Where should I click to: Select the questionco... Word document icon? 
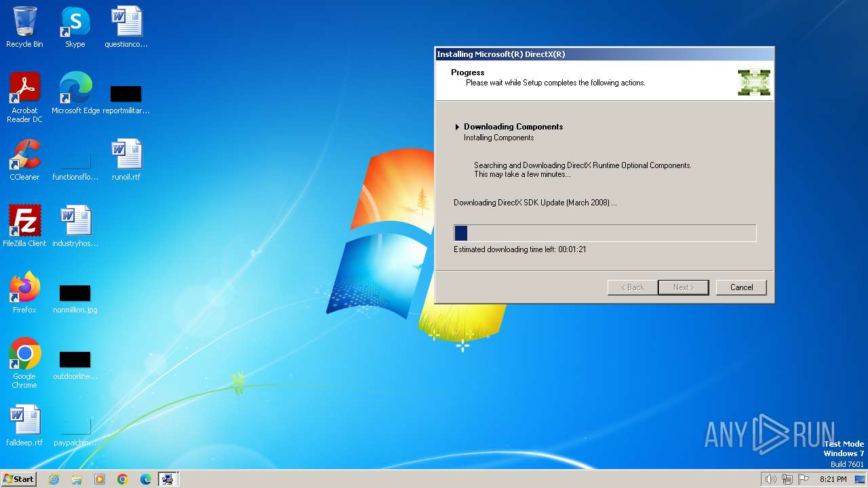(x=126, y=27)
